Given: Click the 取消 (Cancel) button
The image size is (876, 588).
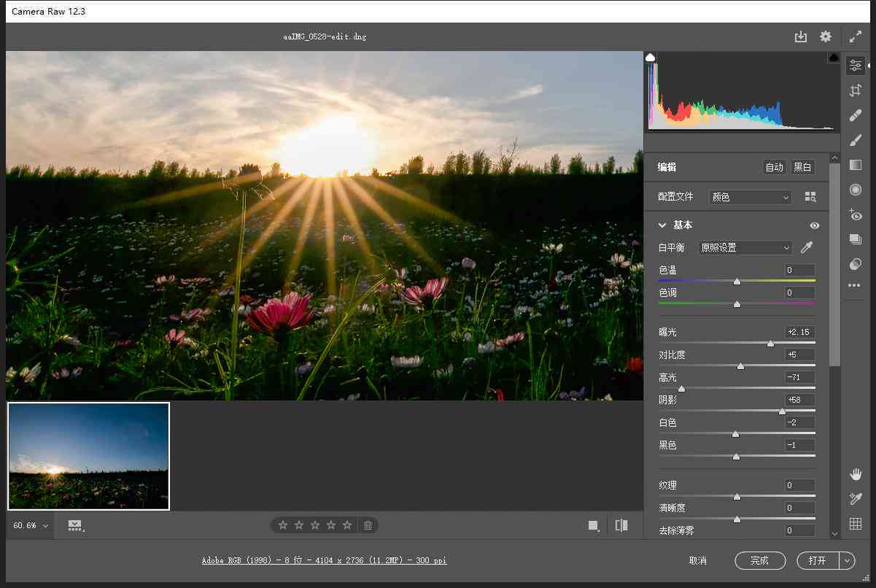Looking at the screenshot, I should coord(698,561).
